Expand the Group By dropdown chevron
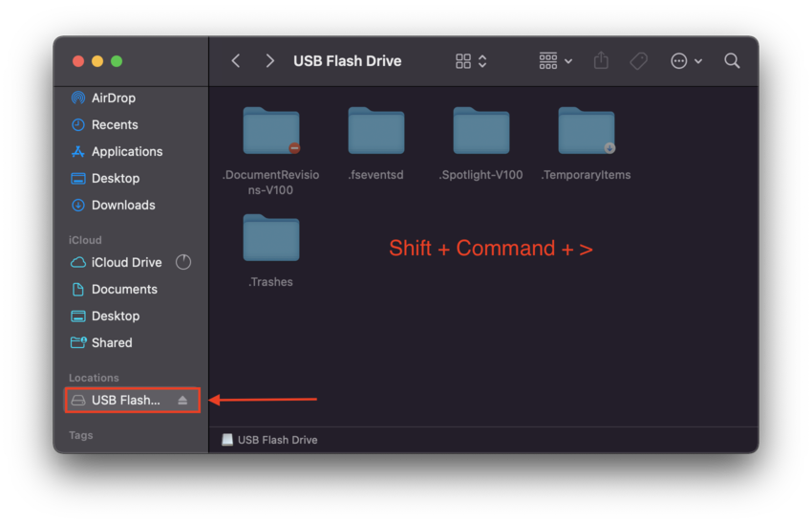Image resolution: width=812 pixels, height=524 pixels. [x=568, y=61]
